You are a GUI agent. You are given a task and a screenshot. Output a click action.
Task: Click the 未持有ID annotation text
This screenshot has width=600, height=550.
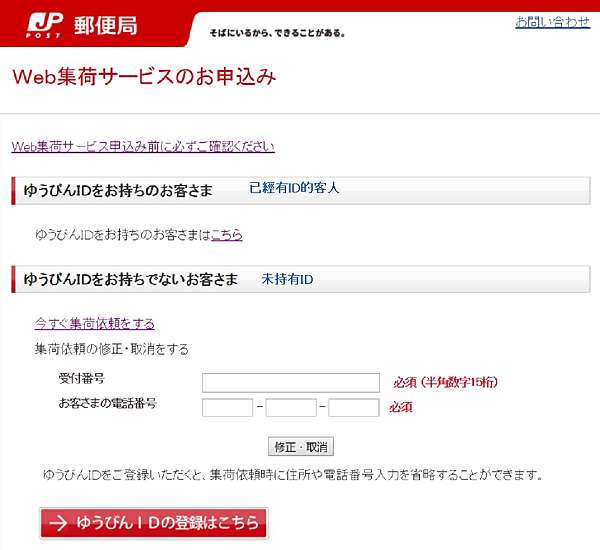click(287, 279)
